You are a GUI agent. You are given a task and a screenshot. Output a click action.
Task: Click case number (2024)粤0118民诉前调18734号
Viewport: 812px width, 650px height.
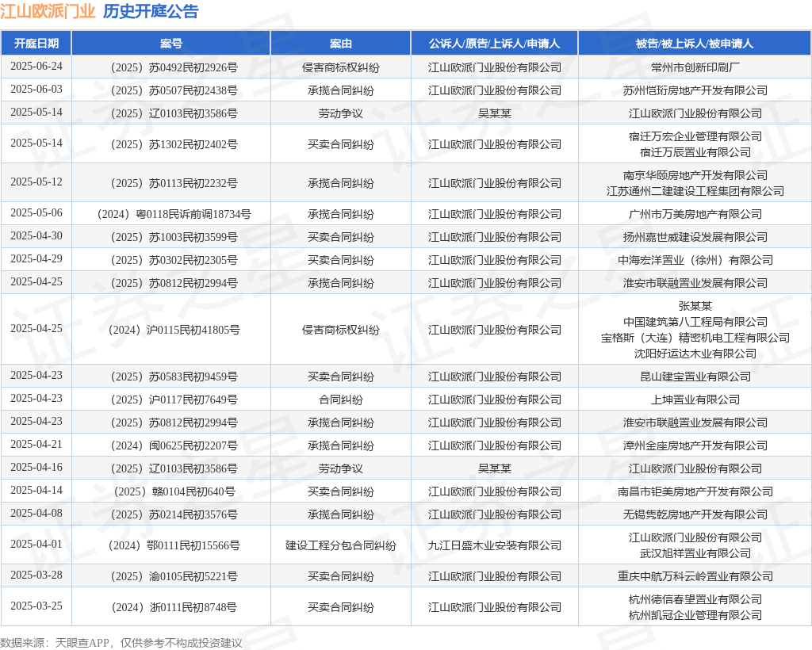(171, 214)
